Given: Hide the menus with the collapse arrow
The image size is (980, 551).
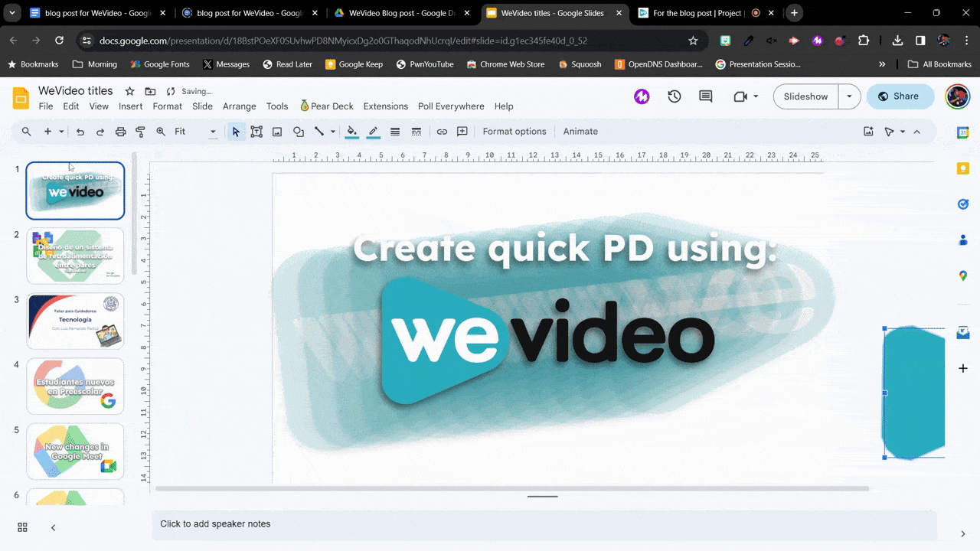Looking at the screenshot, I should (916, 132).
